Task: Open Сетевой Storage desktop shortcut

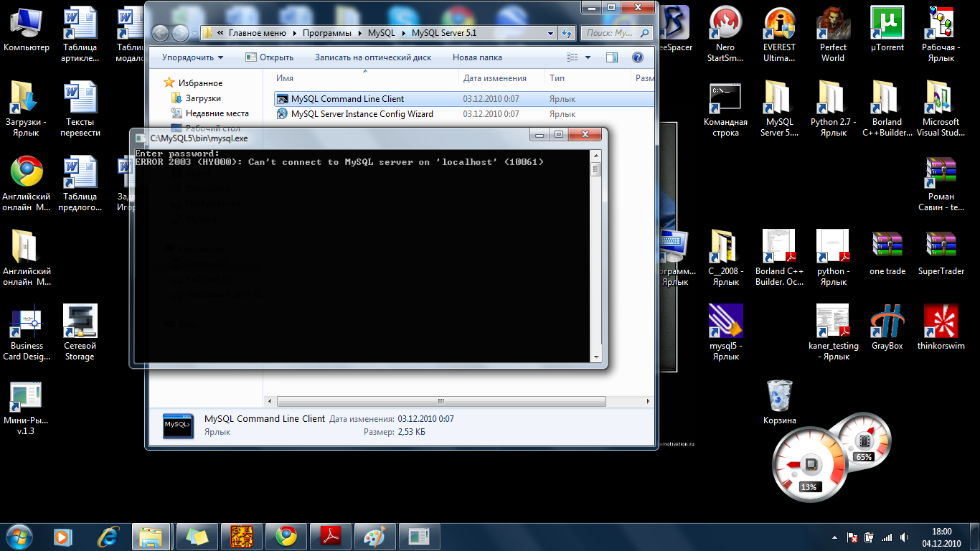Action: pos(80,332)
